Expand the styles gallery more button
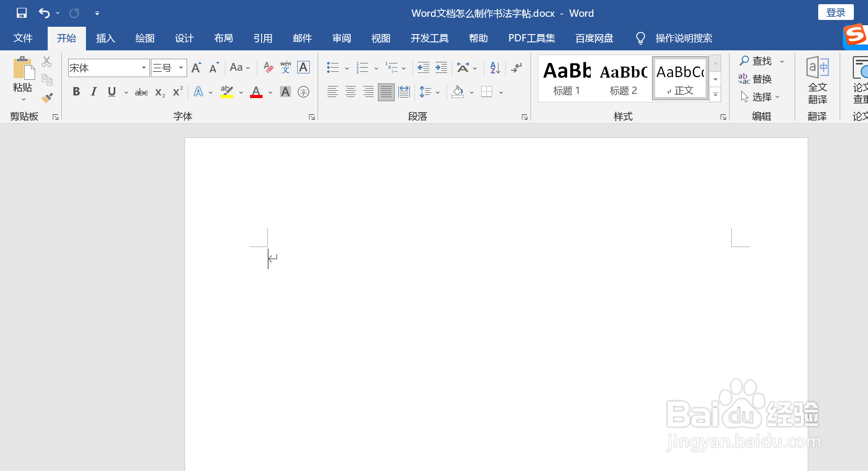The image size is (868, 471). (x=715, y=95)
